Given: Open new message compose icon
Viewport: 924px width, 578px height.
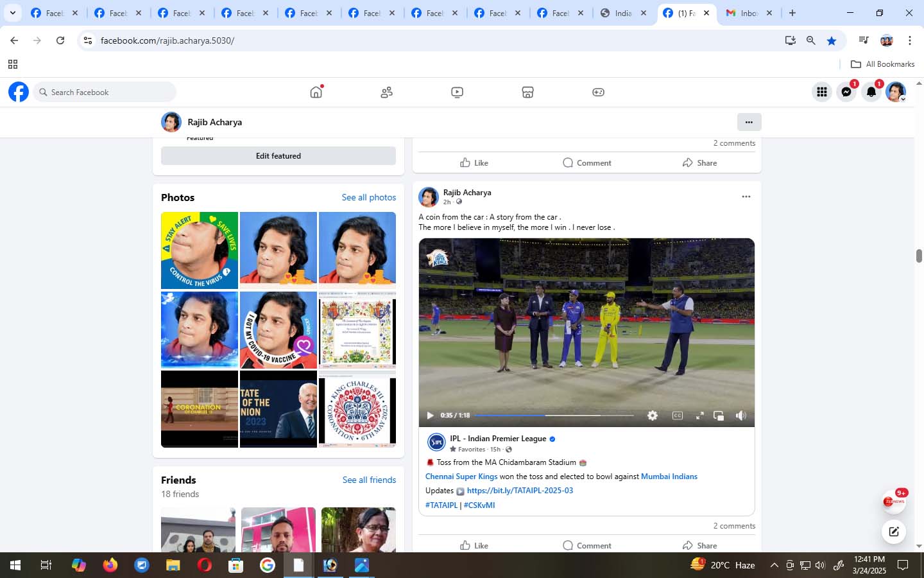Looking at the screenshot, I should (893, 531).
